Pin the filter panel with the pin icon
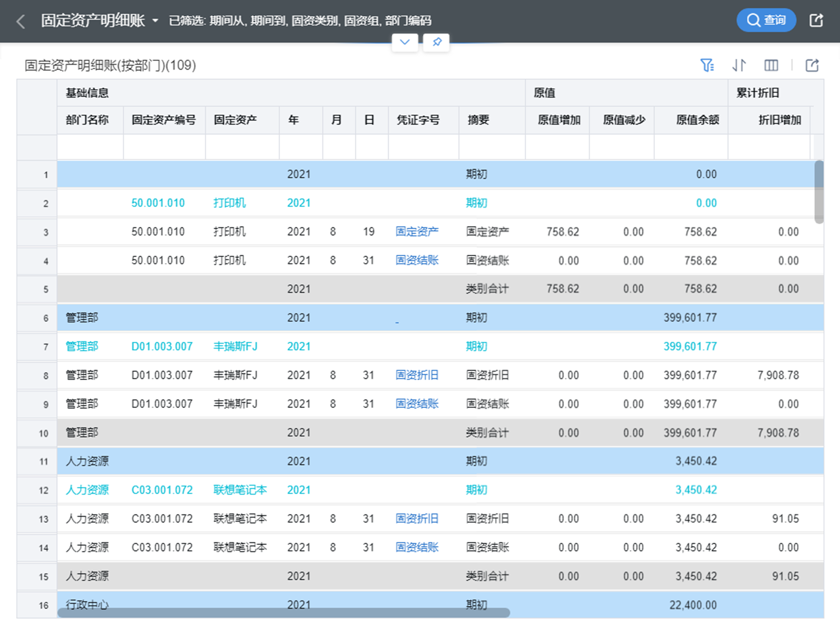Screen dimensions: 840x630 click(437, 42)
